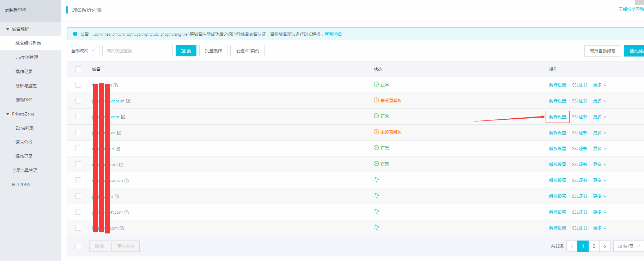Click 操作记录 under the 域名解析 group
This screenshot has height=261, width=644.
tap(24, 71)
